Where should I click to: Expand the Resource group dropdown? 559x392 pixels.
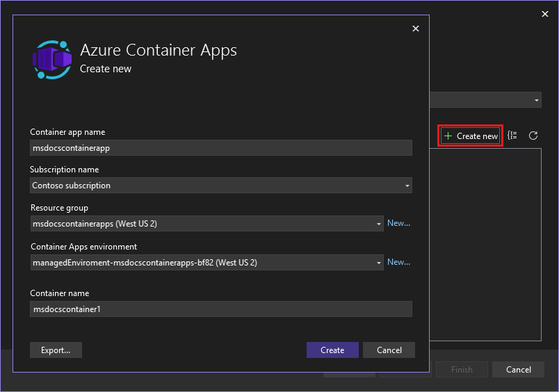coord(206,223)
